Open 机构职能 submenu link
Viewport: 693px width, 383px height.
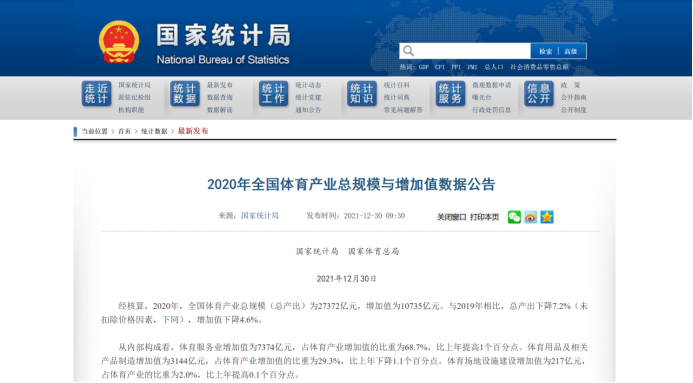coord(131,110)
